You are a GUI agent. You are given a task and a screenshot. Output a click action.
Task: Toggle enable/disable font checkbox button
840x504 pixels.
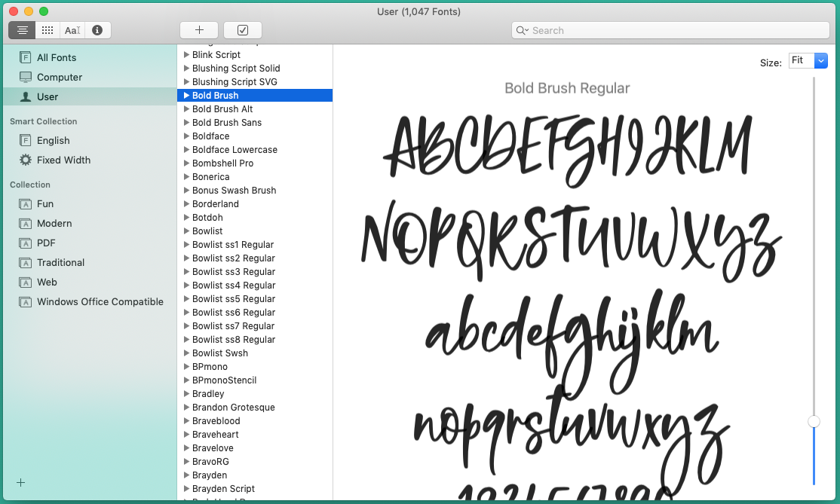(x=243, y=30)
